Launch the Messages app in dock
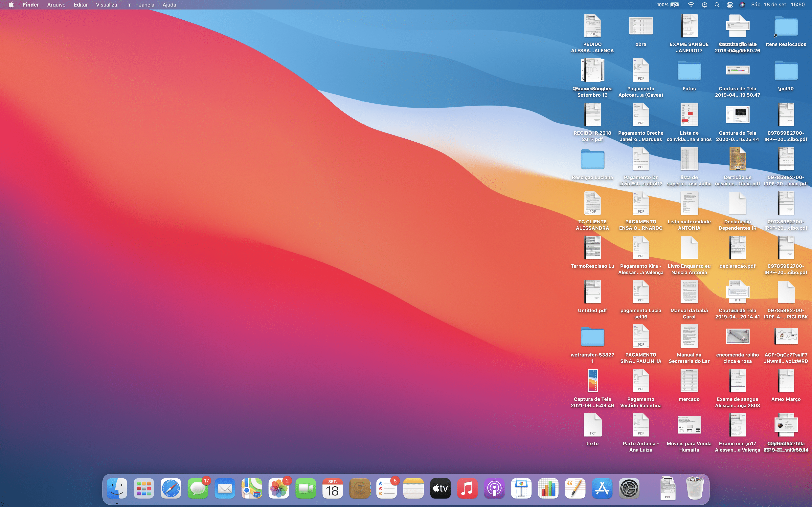812x507 pixels. point(198,489)
